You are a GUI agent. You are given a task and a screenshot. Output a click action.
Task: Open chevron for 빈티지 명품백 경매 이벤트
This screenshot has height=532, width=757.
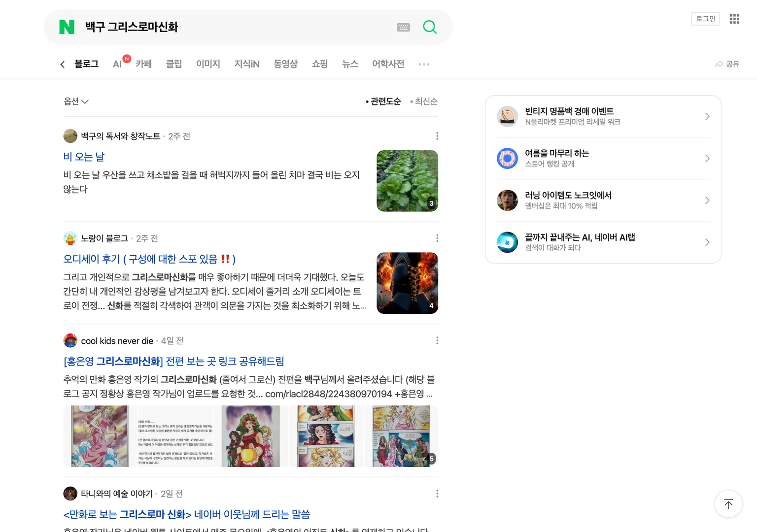point(707,116)
